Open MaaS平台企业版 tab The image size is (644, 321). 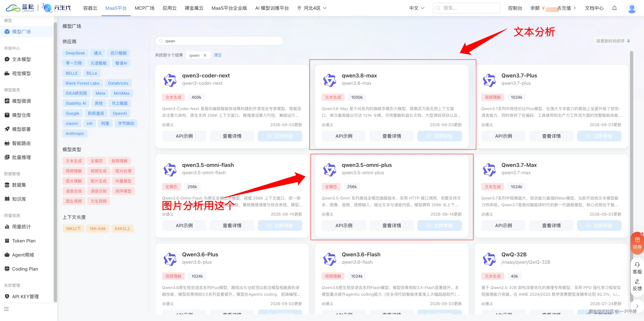coord(229,8)
